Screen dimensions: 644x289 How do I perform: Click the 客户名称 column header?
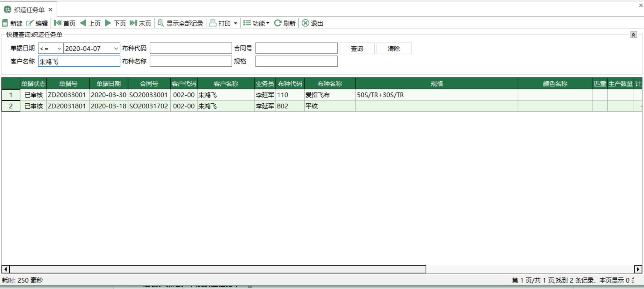click(226, 83)
